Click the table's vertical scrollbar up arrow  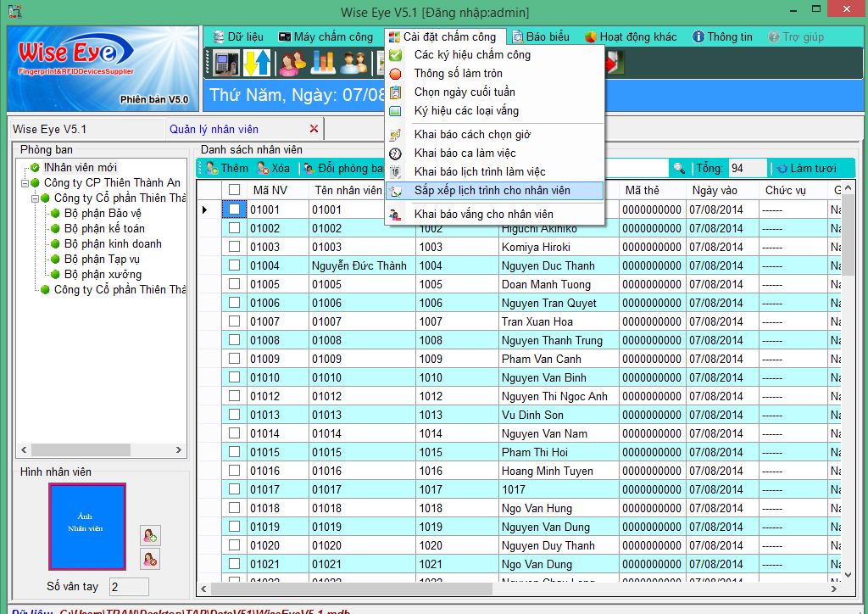pyautogui.click(x=848, y=189)
